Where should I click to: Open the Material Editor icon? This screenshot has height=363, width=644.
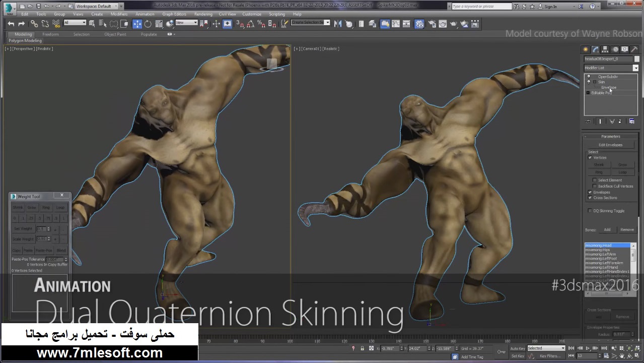coord(419,24)
